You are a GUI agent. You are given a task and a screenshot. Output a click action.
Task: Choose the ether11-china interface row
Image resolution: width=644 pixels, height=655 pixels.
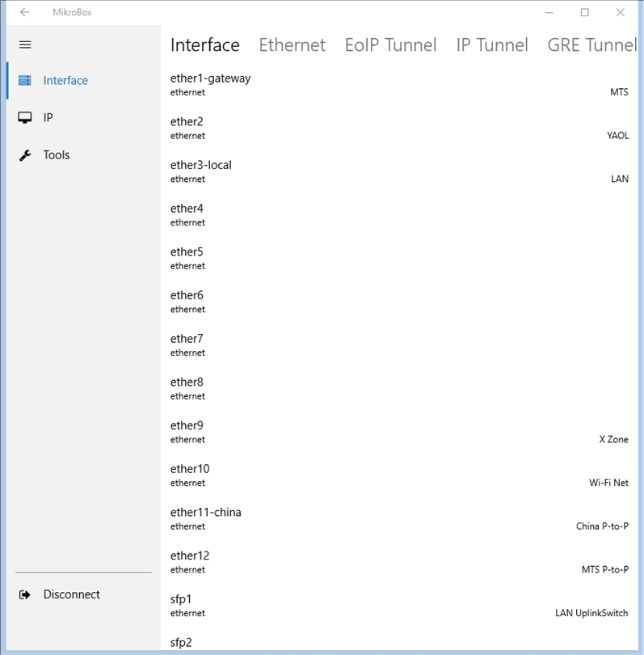[399, 518]
